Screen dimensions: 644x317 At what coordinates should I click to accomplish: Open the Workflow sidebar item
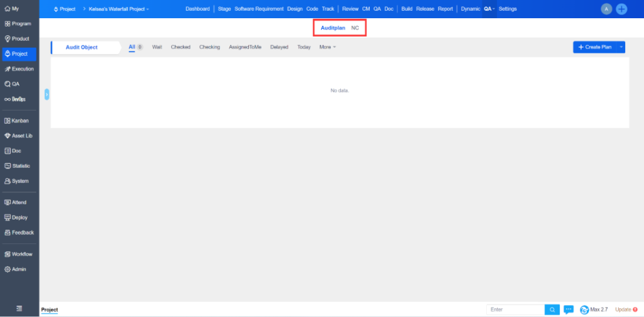[19, 254]
